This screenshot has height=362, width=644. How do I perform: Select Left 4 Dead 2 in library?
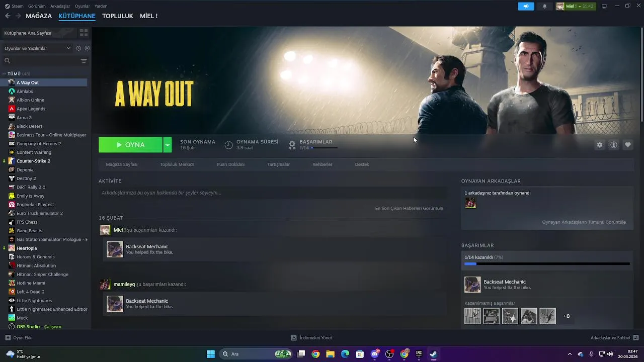click(30, 292)
